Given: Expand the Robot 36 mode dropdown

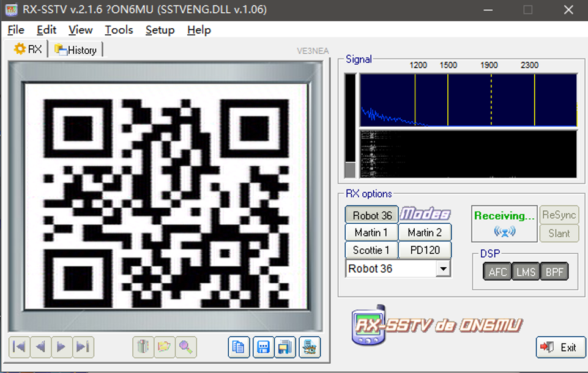Looking at the screenshot, I should tap(443, 269).
